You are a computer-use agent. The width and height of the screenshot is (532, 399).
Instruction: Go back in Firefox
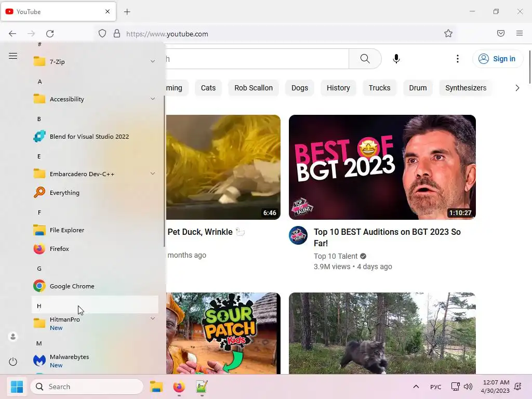coord(12,34)
